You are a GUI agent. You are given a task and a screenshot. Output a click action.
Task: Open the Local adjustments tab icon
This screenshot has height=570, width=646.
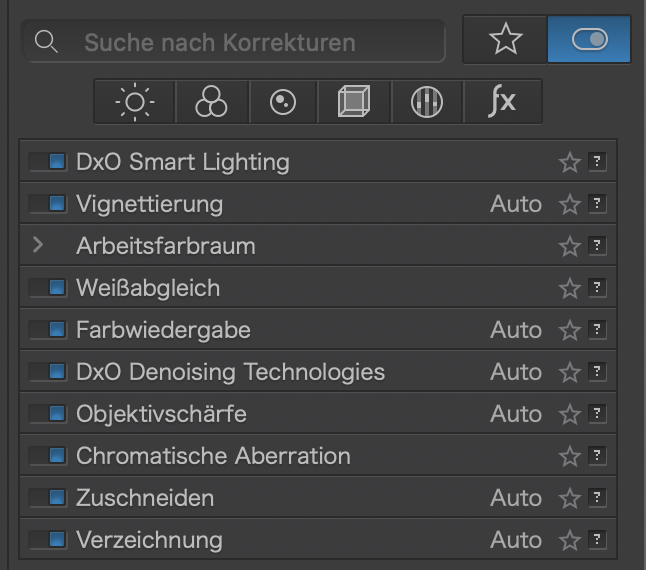pos(427,102)
